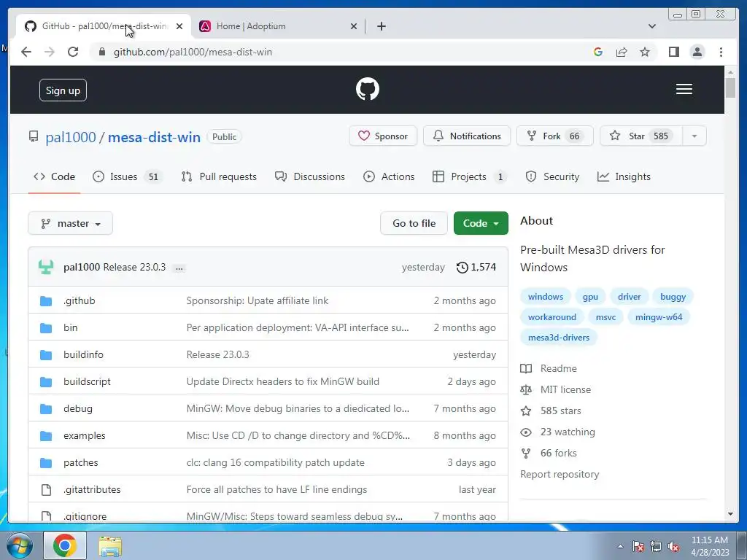This screenshot has height=560, width=747.
Task: Close the GitHub mesa-dist-win tab
Action: [179, 26]
